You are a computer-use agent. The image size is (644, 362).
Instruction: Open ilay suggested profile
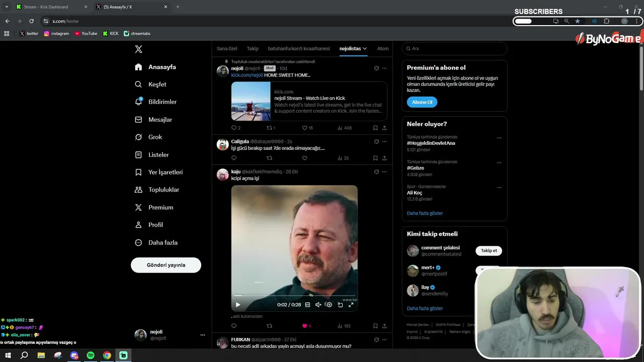coord(425,288)
